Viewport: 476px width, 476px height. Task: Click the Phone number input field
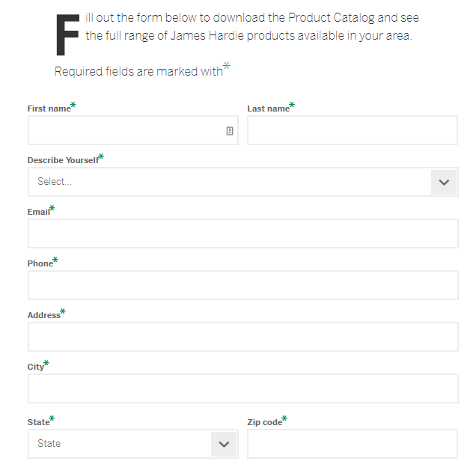pyautogui.click(x=242, y=285)
